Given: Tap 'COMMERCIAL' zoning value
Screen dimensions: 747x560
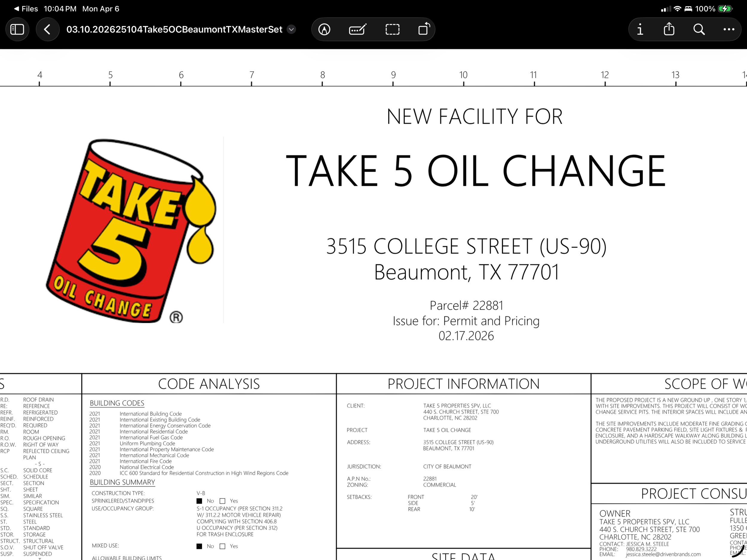Looking at the screenshot, I should tap(439, 485).
